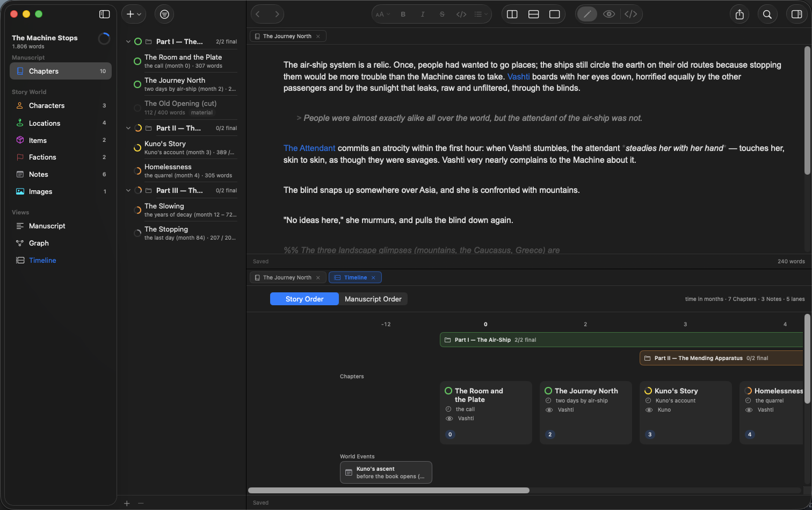Close The Journey North tab in upper pane

(318, 36)
